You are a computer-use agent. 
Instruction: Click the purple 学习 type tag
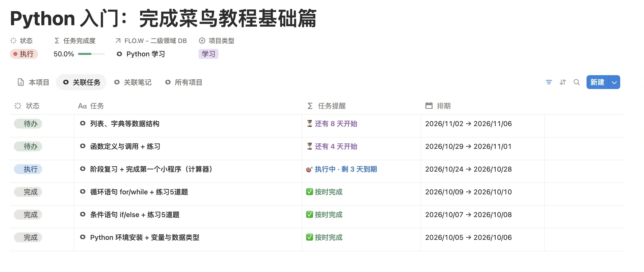tap(209, 54)
